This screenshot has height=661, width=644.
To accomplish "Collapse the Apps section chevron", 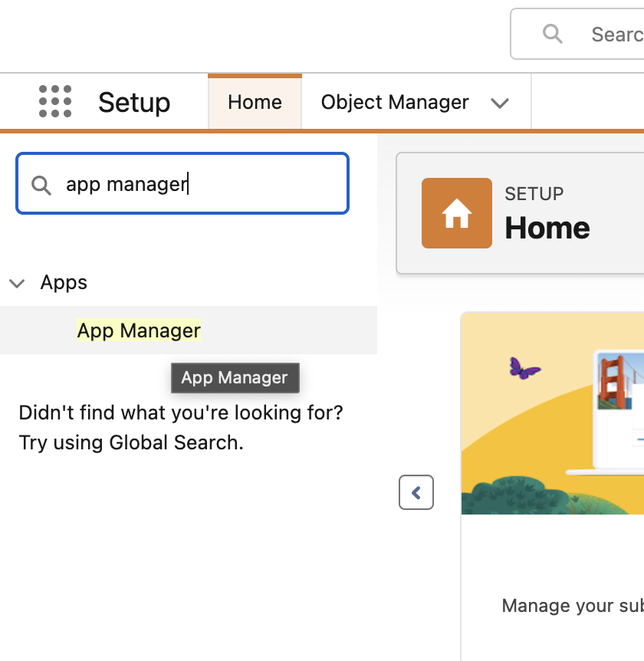I will (17, 283).
